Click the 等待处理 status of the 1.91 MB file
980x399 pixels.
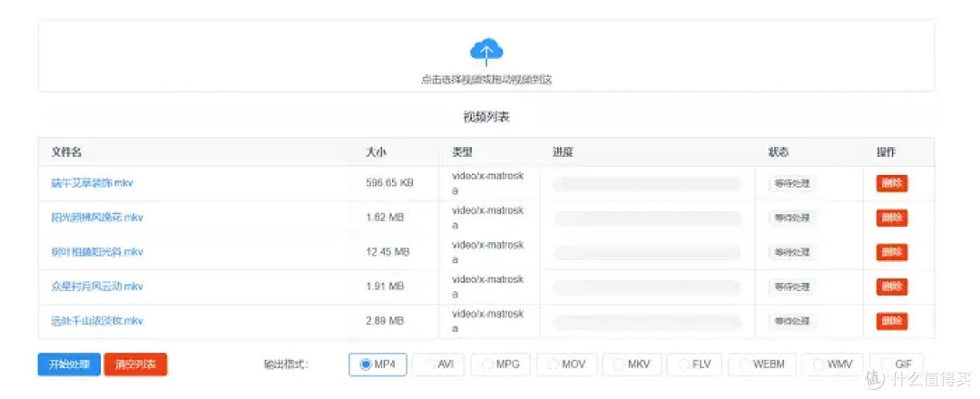792,287
